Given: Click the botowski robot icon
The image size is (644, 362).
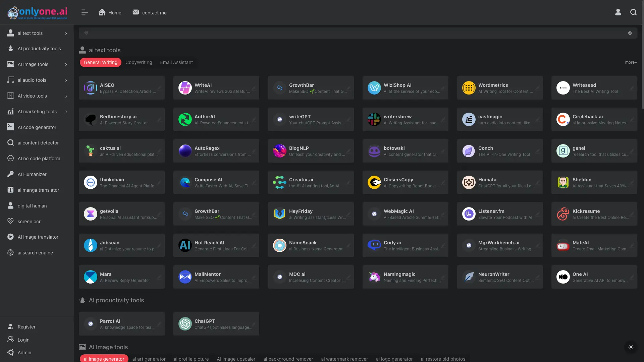Looking at the screenshot, I should tap(374, 151).
